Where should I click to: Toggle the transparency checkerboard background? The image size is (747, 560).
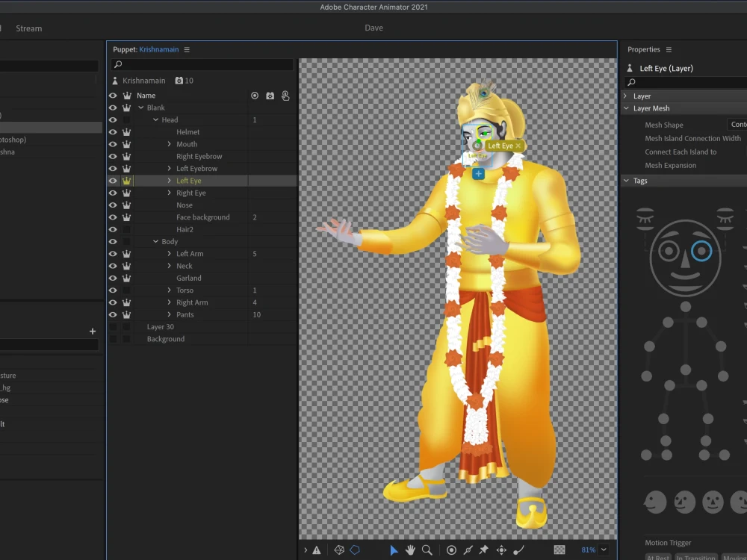pos(560,550)
